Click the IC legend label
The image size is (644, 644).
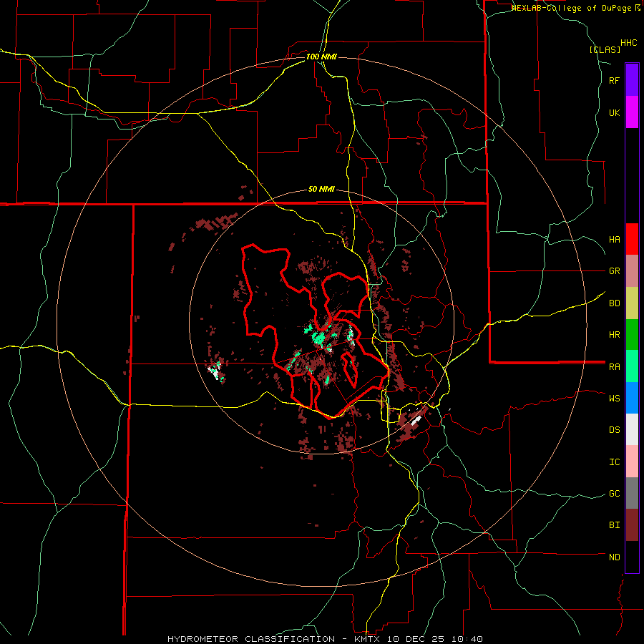pyautogui.click(x=614, y=462)
